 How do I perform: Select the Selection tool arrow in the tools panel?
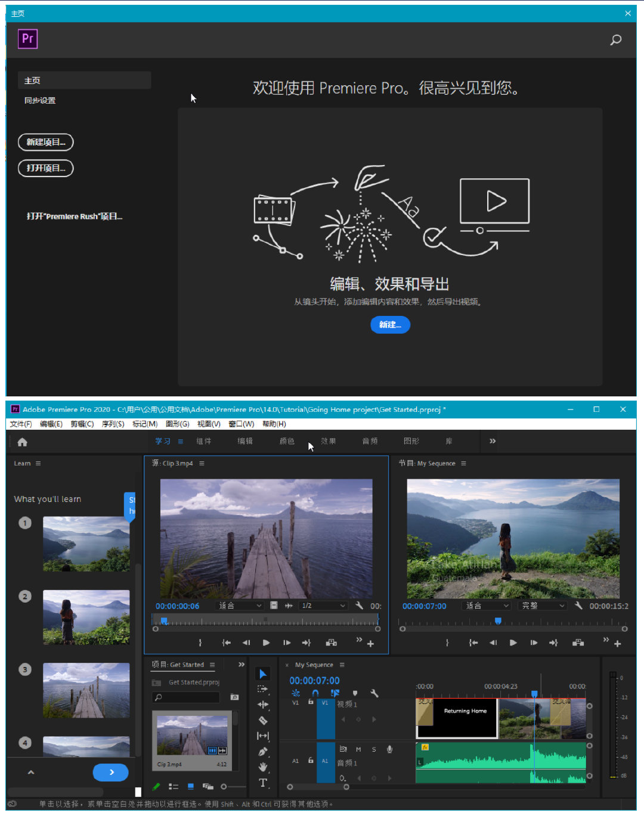[x=262, y=674]
